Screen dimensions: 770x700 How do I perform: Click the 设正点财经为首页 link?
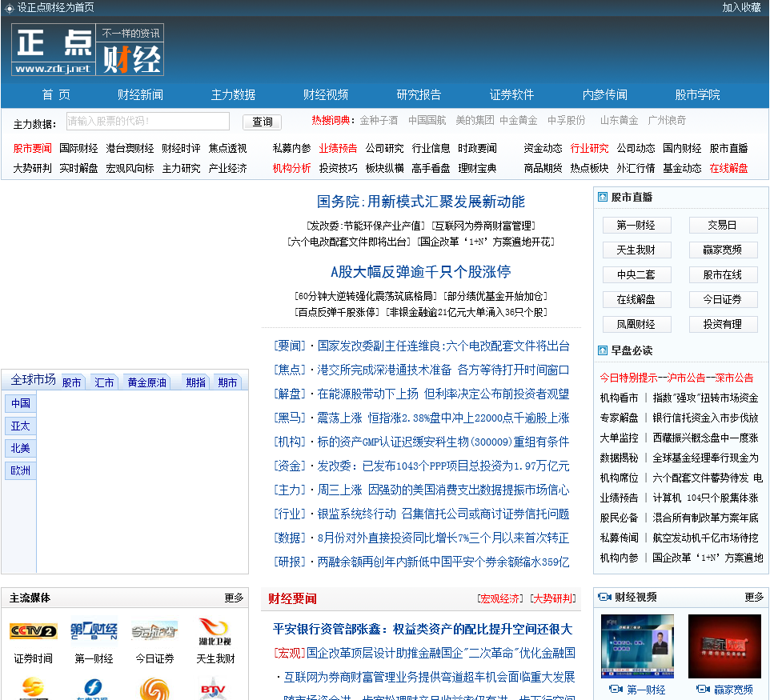click(55, 8)
